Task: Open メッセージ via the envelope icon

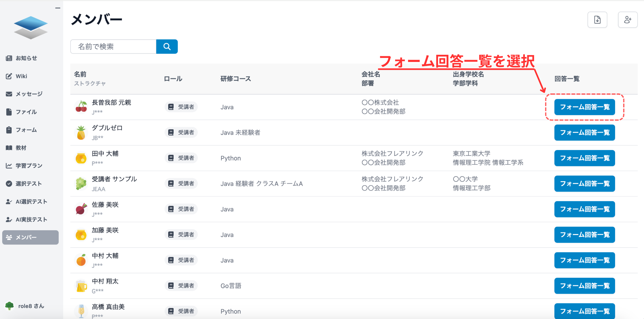Action: 8,93
